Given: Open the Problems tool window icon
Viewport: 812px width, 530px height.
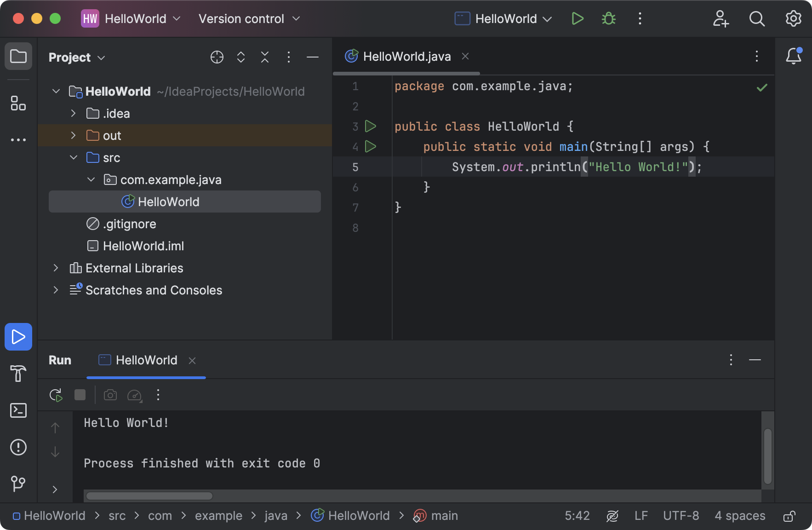Looking at the screenshot, I should 18,447.
